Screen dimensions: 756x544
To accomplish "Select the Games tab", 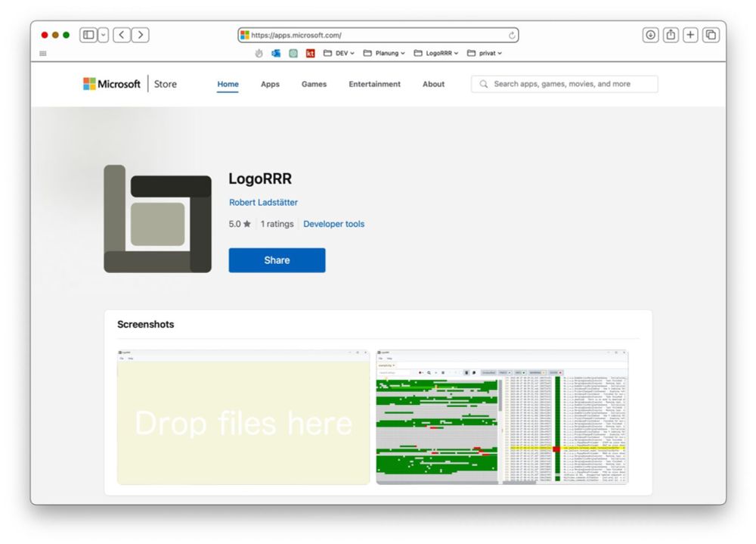I will [314, 84].
